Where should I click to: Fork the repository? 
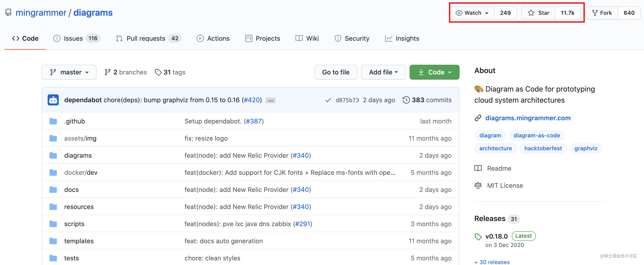point(602,13)
